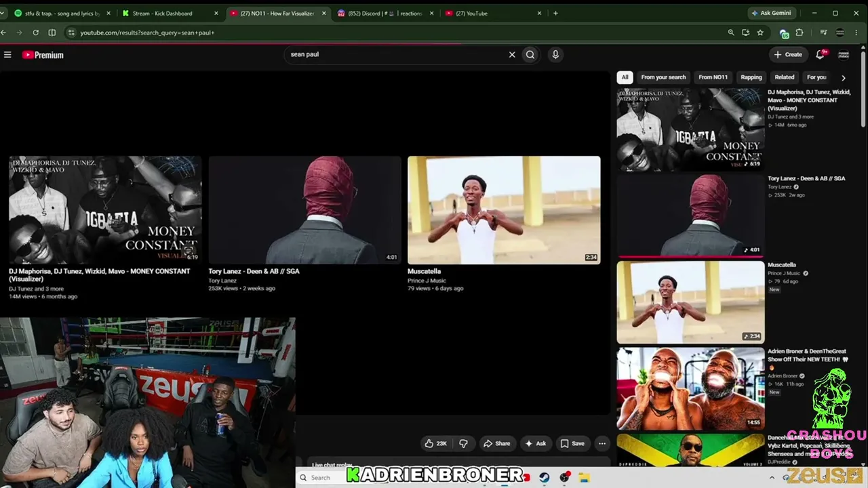Close the Kick Dashboard tab
Viewport: 868px width, 488px height.
coord(216,13)
